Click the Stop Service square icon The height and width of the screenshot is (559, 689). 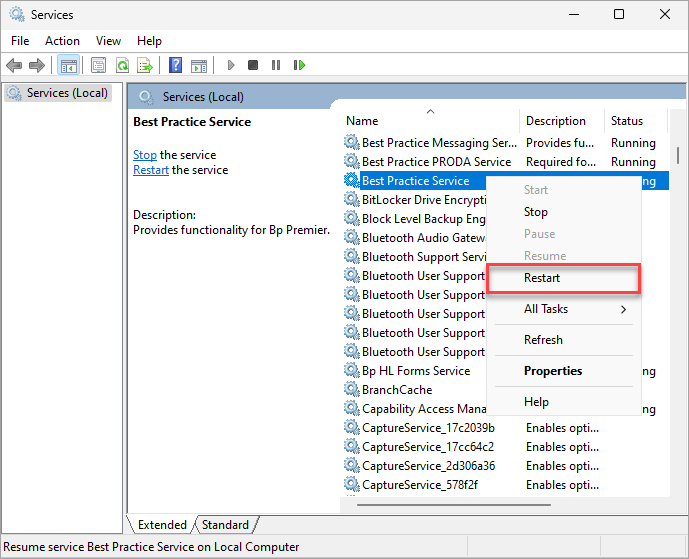tap(253, 65)
